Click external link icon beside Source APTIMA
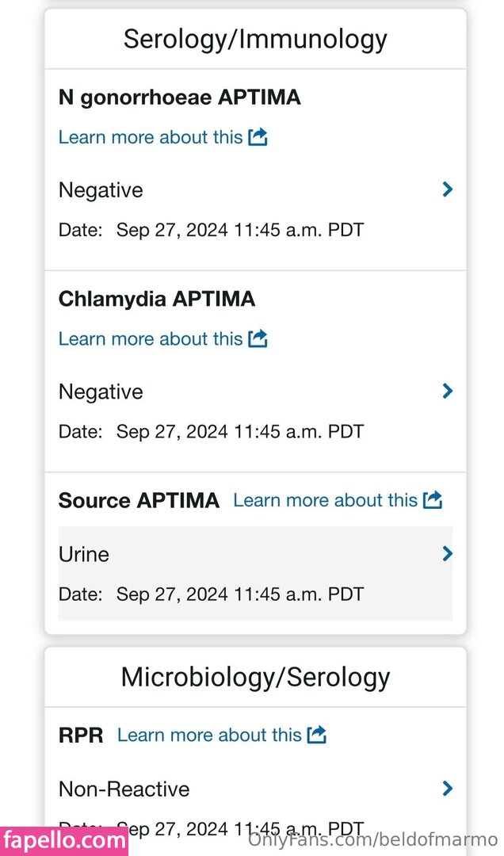Screen dimensions: 504x856 [x=433, y=500]
